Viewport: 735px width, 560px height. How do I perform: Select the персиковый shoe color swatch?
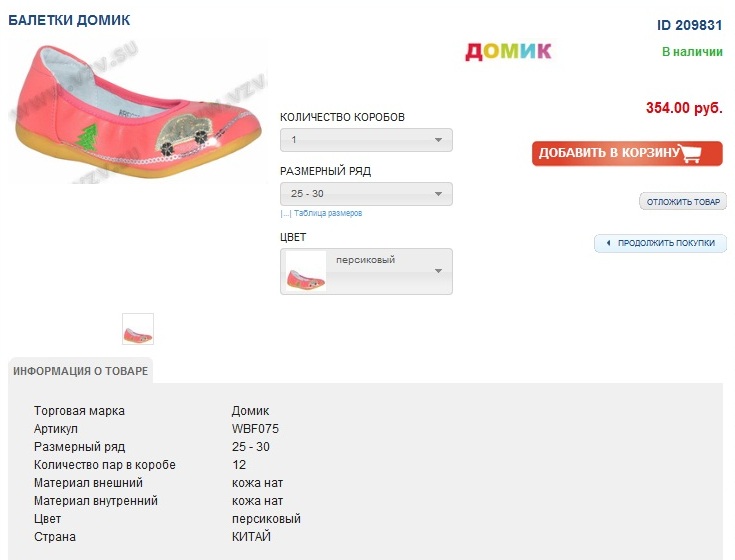(x=306, y=272)
